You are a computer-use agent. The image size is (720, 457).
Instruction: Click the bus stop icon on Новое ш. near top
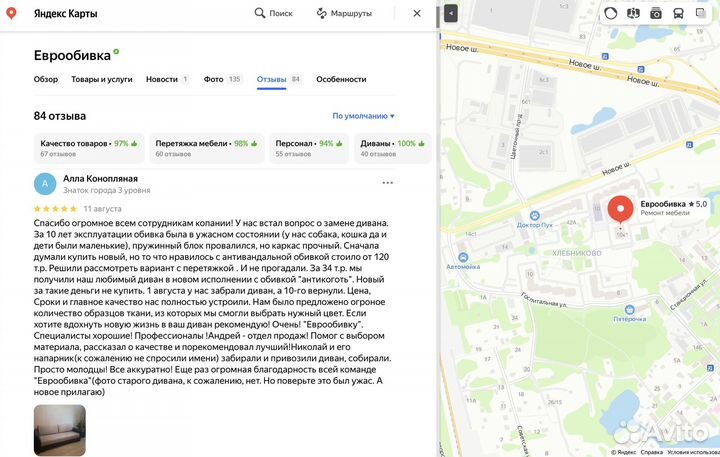click(x=605, y=56)
